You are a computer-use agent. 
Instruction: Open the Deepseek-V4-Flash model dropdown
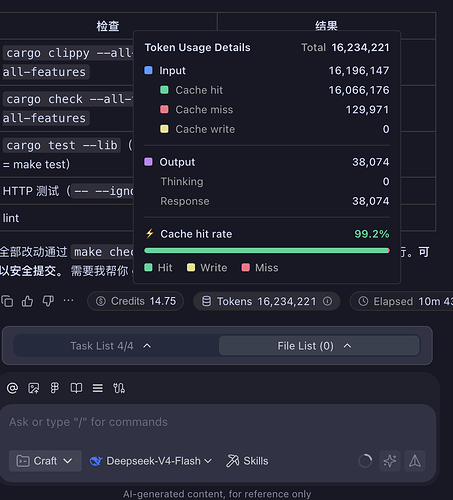tap(151, 461)
